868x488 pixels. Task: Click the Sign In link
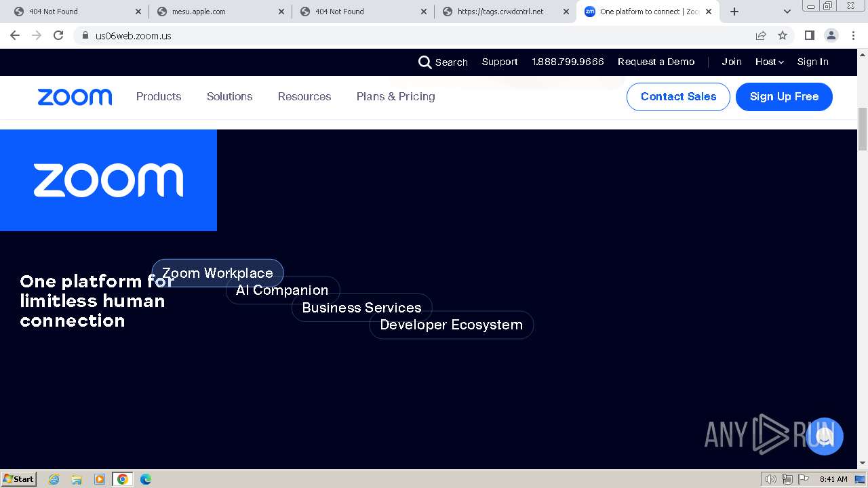[x=812, y=62]
